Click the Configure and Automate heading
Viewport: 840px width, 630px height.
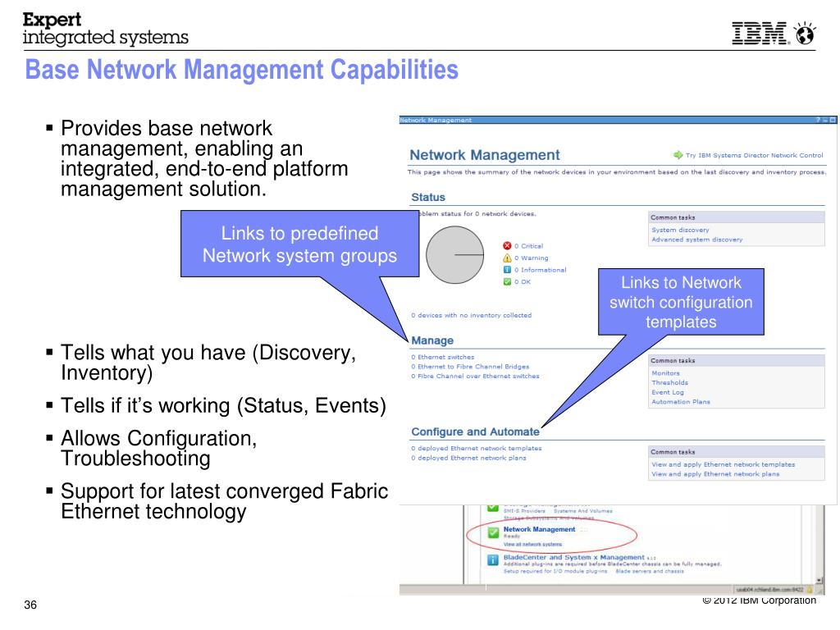pyautogui.click(x=475, y=431)
